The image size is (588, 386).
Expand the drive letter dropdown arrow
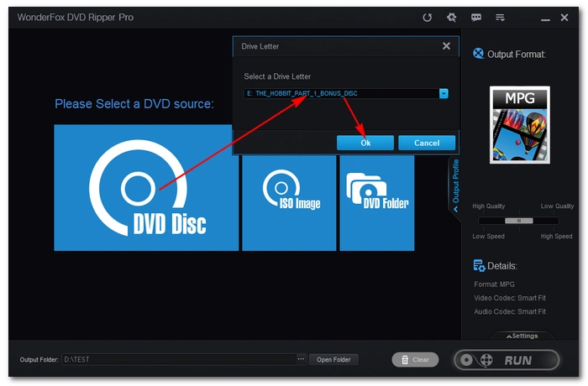pos(444,93)
